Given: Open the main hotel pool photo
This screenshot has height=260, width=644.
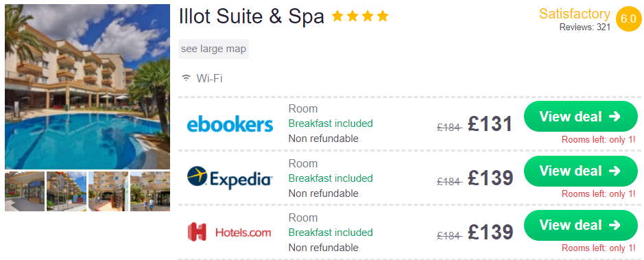Looking at the screenshot, I should (x=88, y=86).
